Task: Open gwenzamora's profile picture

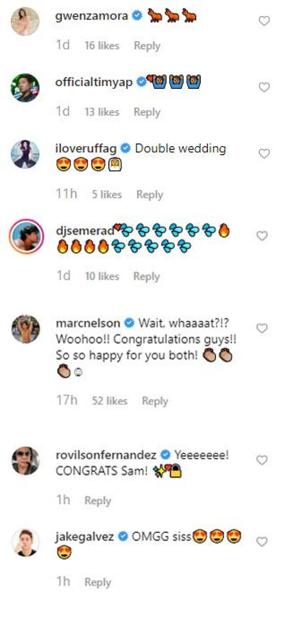Action: pos(25,21)
